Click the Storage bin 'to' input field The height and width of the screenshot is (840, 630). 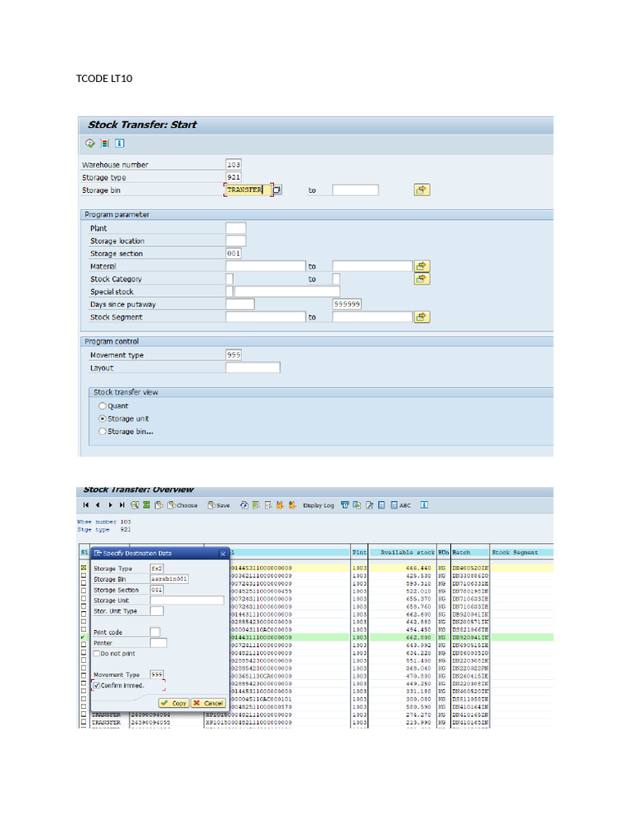pyautogui.click(x=355, y=189)
